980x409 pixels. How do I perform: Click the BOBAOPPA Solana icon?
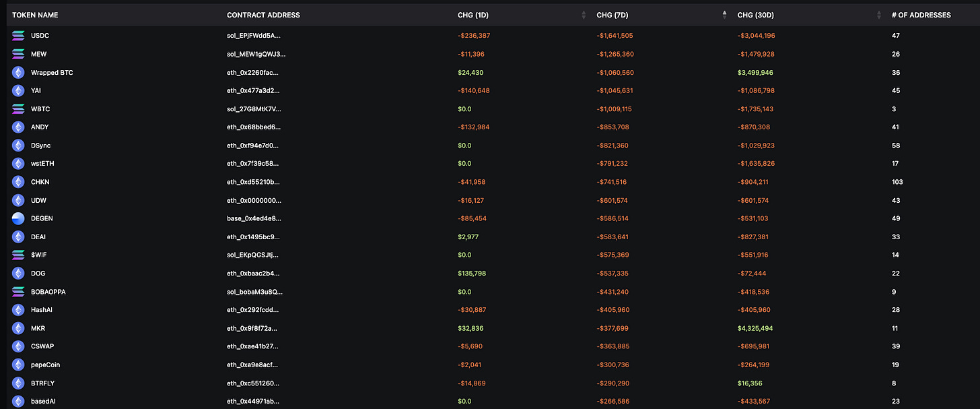tap(18, 292)
